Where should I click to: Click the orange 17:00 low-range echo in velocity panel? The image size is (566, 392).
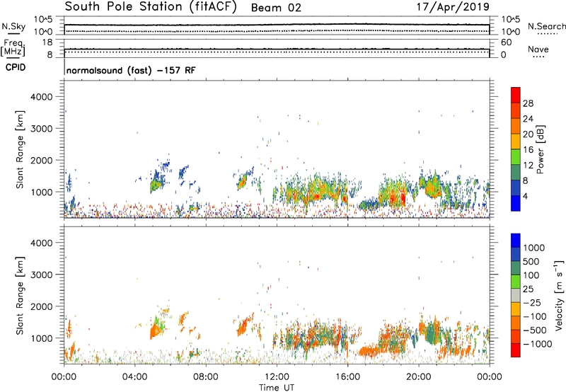tap(368, 350)
